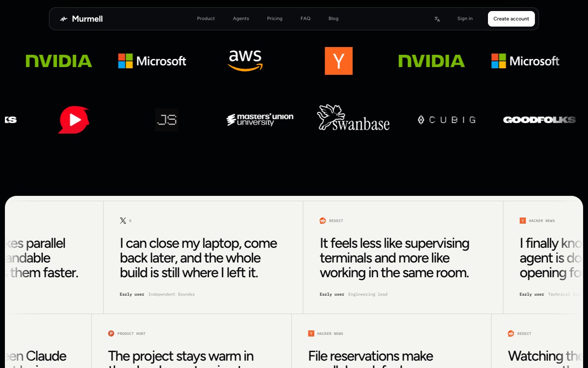The height and width of the screenshot is (368, 588).
Task: Click Hacker News icon above 'File reservations make'
Action: (311, 334)
